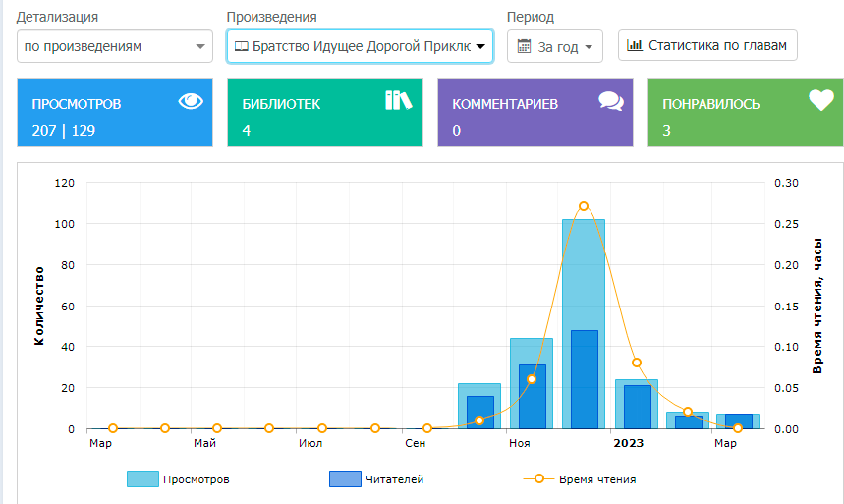
Task: Click the eye icon on Просмотров card
Action: pyautogui.click(x=191, y=101)
